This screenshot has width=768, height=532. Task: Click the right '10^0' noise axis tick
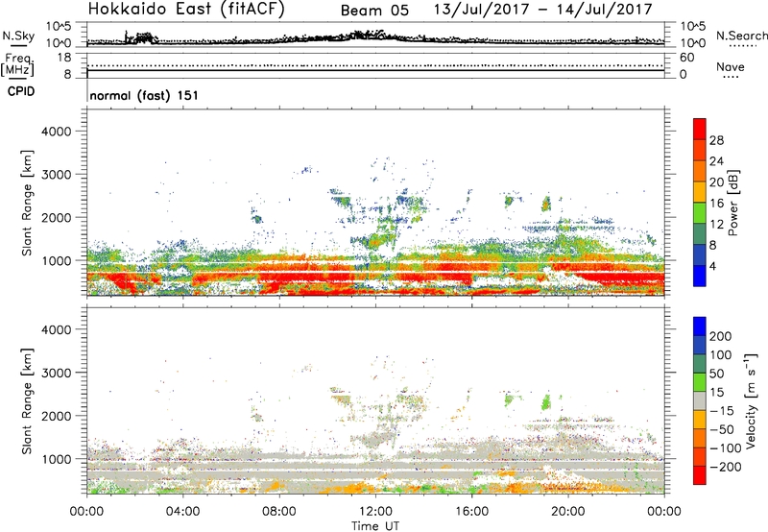[x=693, y=43]
